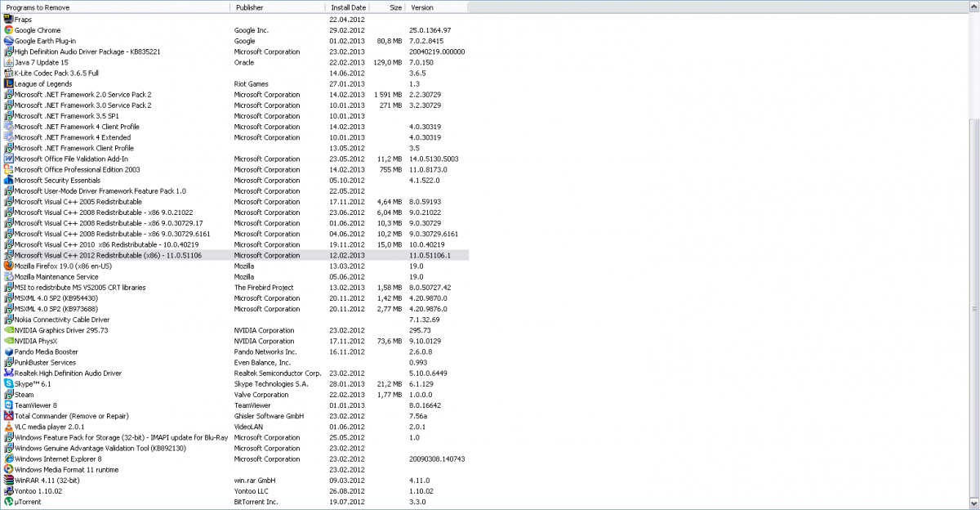Image resolution: width=980 pixels, height=510 pixels.
Task: Click the vertical scrollbar thumb
Action: click(974, 310)
